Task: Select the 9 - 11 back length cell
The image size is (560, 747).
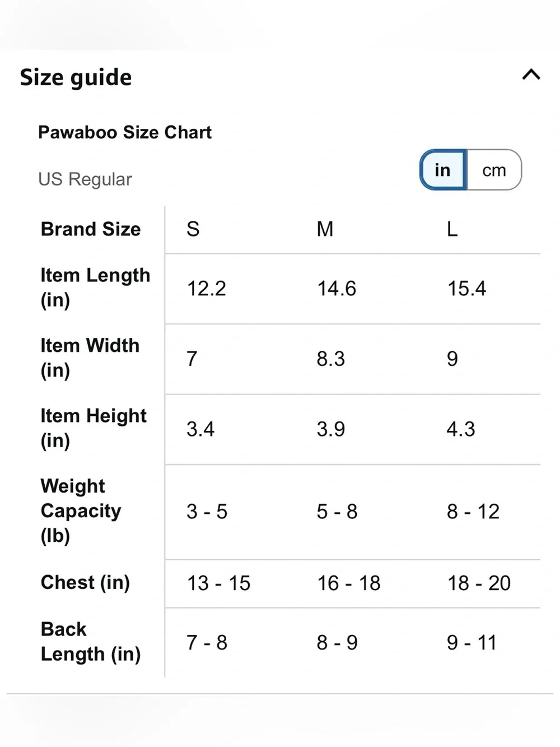Action: pyautogui.click(x=472, y=643)
